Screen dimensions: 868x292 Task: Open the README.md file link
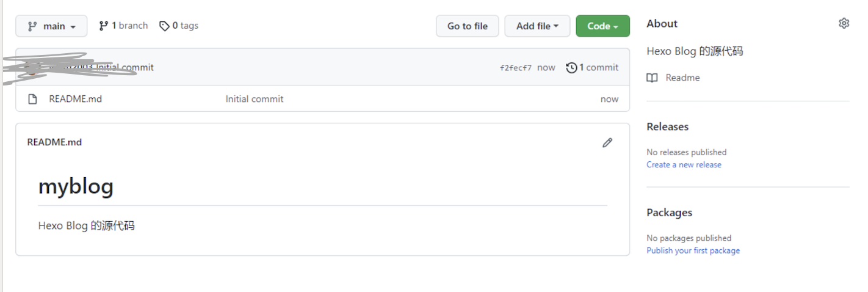pyautogui.click(x=75, y=99)
